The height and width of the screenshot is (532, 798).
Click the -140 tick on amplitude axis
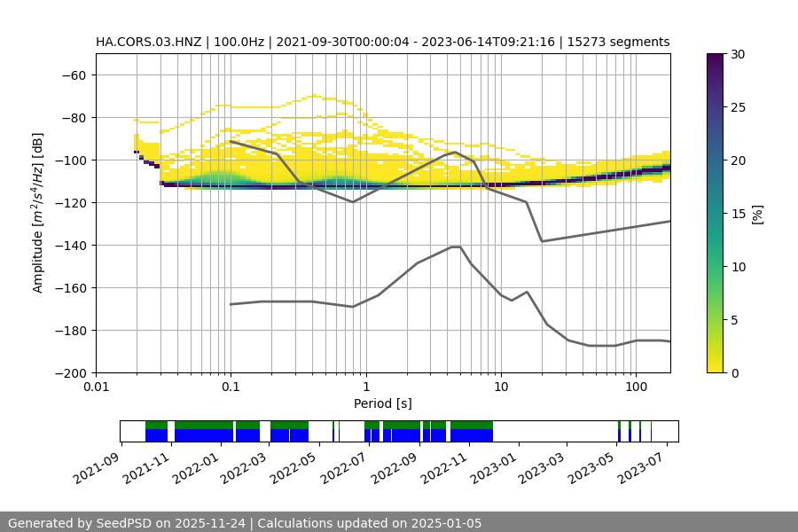coord(73,246)
